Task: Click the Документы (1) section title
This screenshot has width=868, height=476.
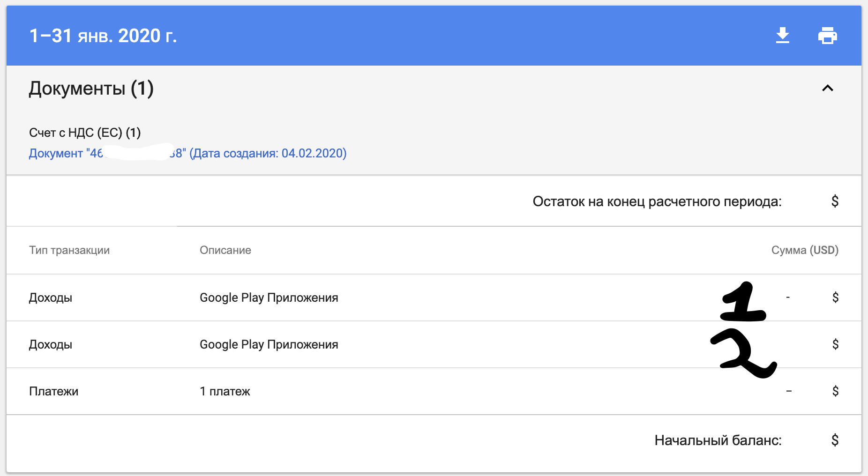Action: point(91,89)
